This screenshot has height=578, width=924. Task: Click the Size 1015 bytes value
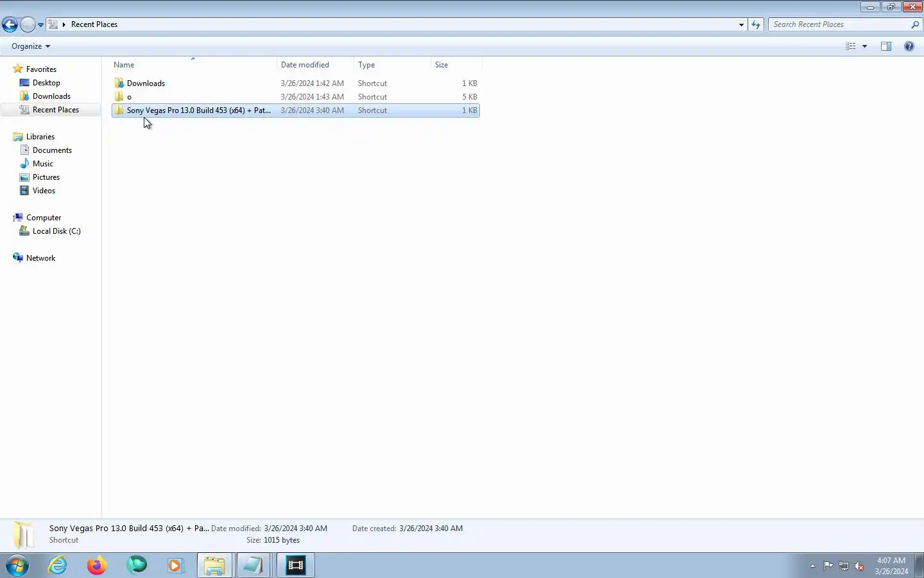[282, 540]
